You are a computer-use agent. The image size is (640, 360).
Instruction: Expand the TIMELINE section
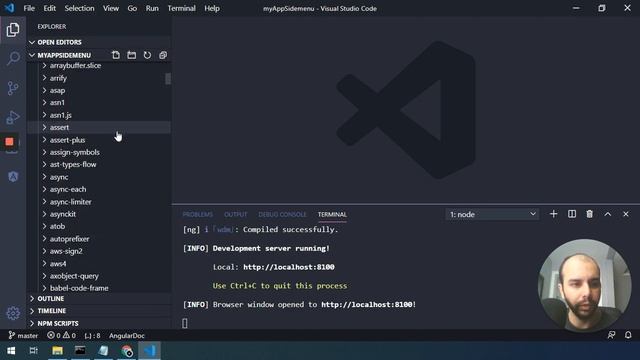click(x=98, y=311)
